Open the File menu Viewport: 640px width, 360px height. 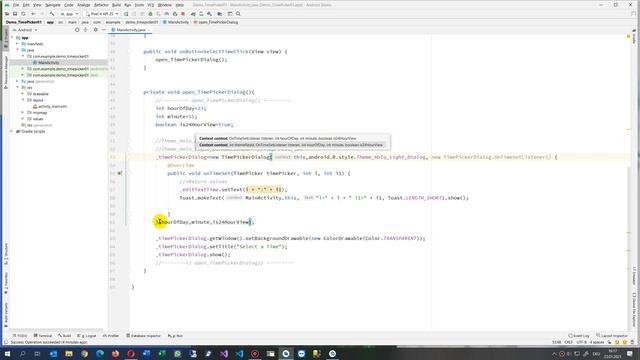point(16,5)
